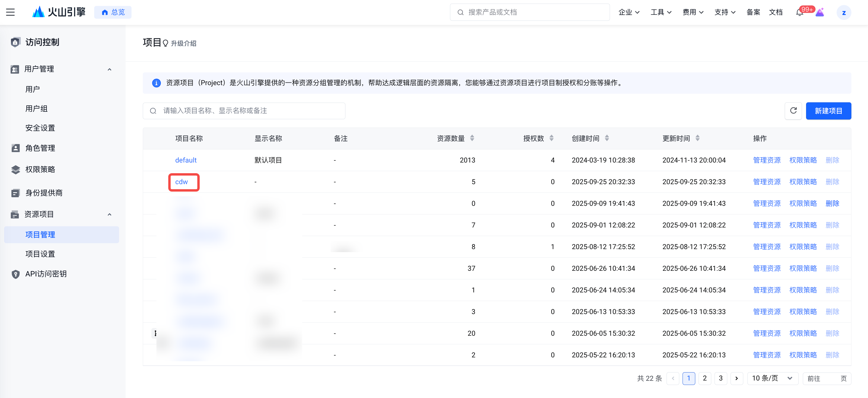Go to pagination page 2
Image resolution: width=868 pixels, height=398 pixels.
704,378
